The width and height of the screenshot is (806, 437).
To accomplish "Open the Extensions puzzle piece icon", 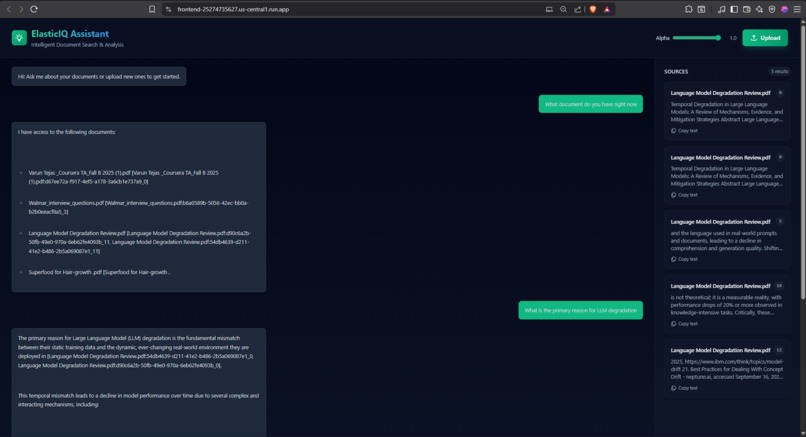I will click(689, 9).
